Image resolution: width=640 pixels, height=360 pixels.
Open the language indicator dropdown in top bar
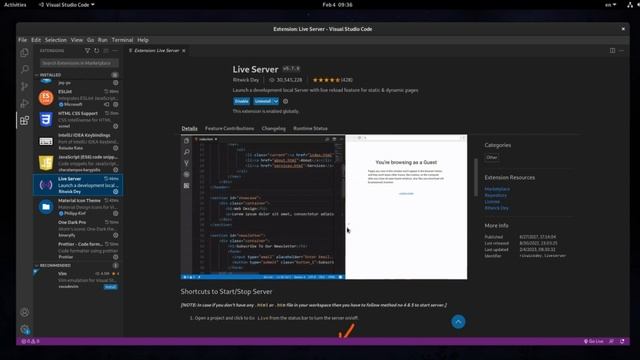click(610, 5)
